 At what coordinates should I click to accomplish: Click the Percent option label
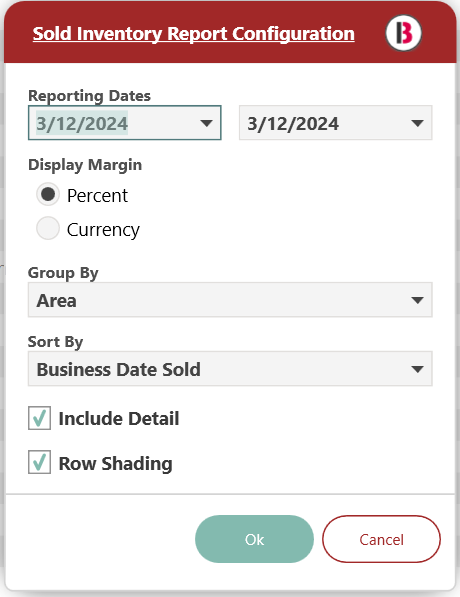(x=97, y=196)
